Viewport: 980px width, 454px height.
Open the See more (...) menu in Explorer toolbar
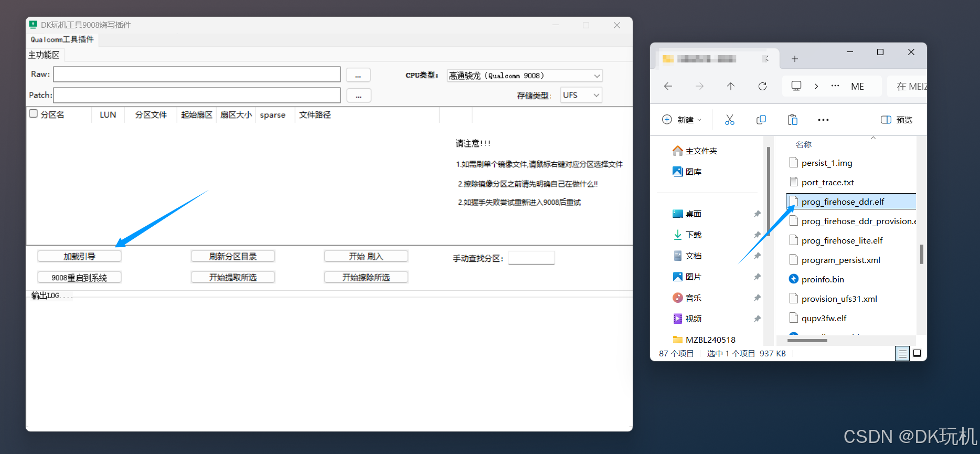tap(823, 120)
